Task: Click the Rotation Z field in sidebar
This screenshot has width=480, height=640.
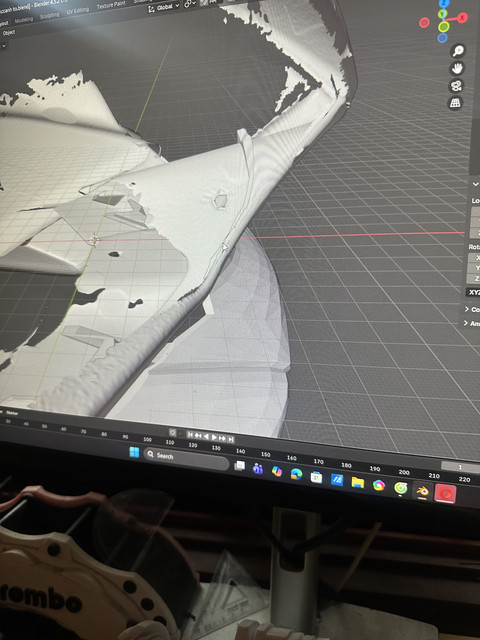Action: coord(473,279)
